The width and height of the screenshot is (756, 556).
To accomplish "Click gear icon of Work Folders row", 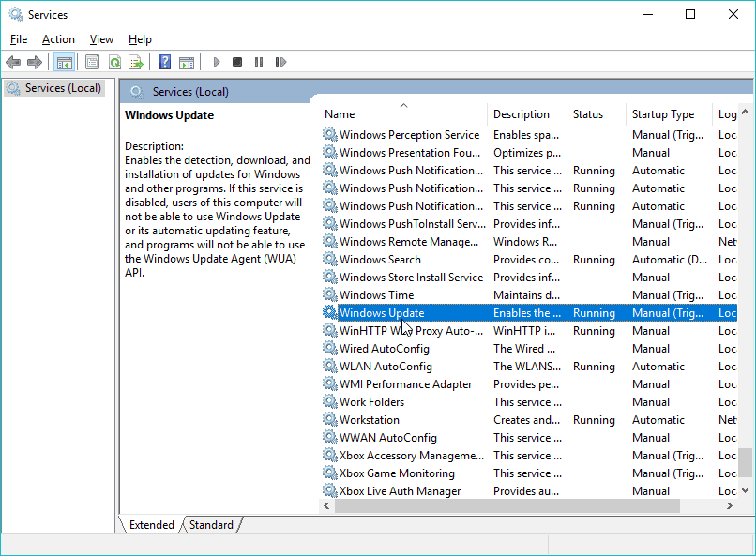I will pos(330,402).
